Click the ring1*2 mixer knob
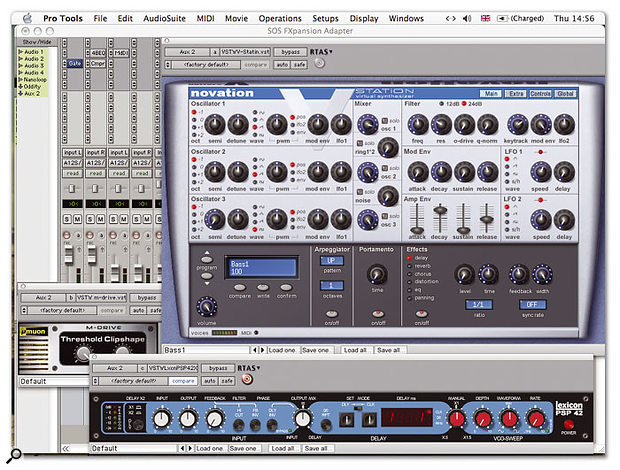The width and height of the screenshot is (620, 470). [388, 147]
